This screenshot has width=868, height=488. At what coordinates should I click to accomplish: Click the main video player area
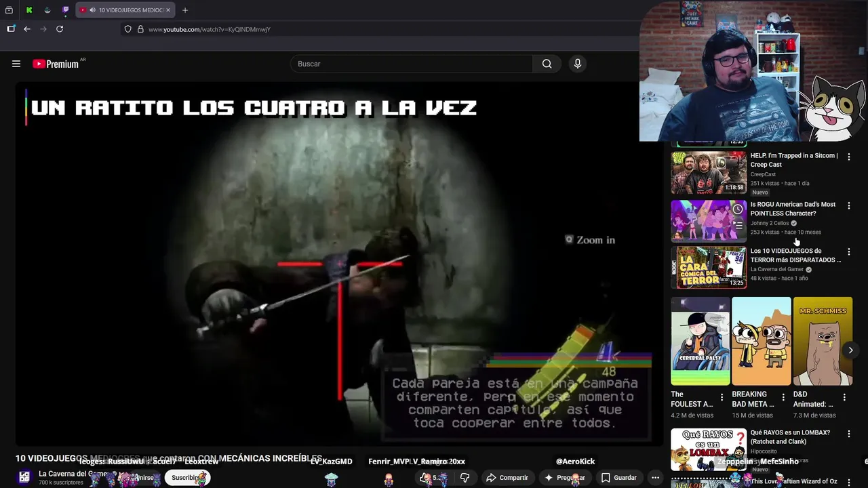pyautogui.click(x=339, y=264)
